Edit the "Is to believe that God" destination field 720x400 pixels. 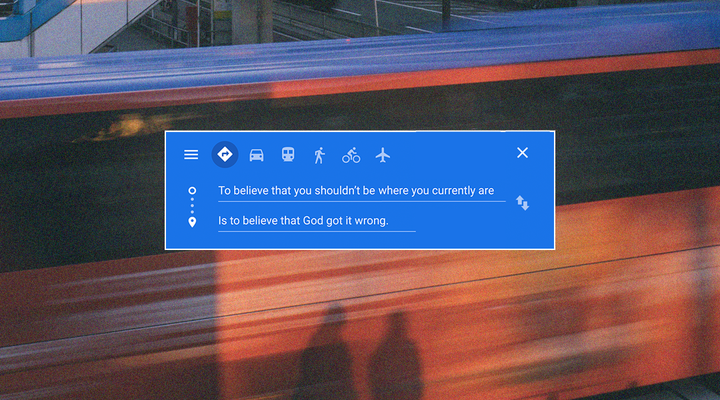click(x=315, y=221)
